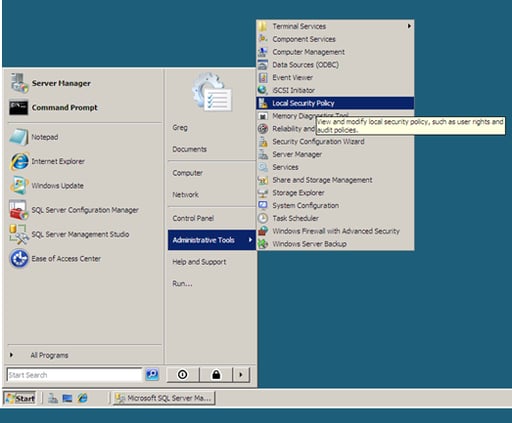Click the Start button
The image size is (512, 423).
pyautogui.click(x=20, y=398)
